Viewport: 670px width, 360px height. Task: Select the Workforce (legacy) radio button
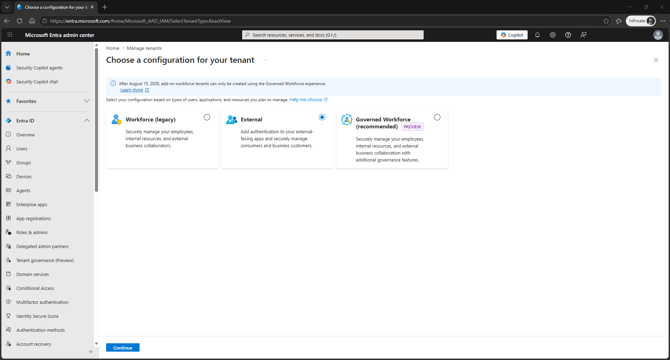(x=207, y=117)
